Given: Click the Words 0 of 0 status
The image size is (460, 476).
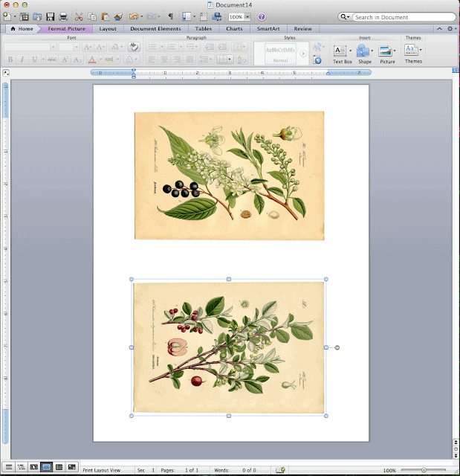Looking at the screenshot, I should [236, 470].
